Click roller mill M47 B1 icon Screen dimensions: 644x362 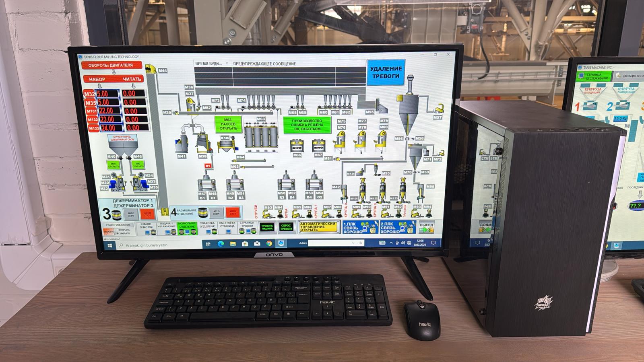(206, 180)
